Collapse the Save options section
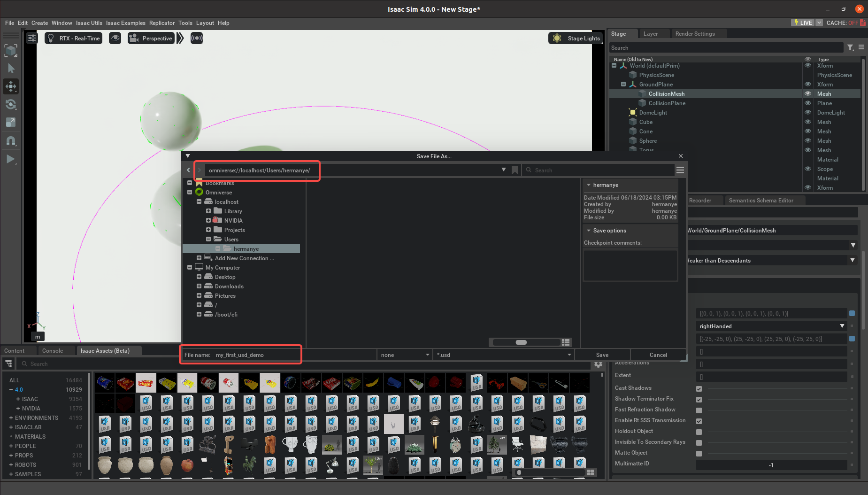Image resolution: width=868 pixels, height=495 pixels. (589, 231)
